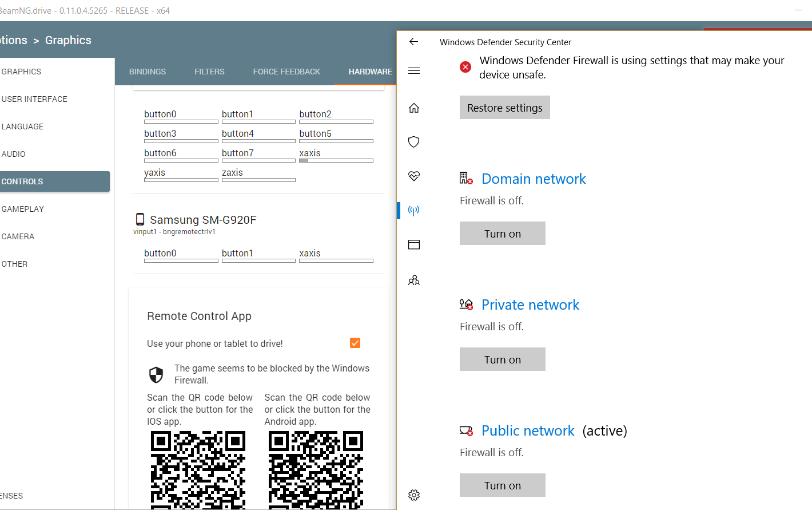The image size is (812, 510).
Task: Turn on Private network firewall
Action: click(503, 359)
